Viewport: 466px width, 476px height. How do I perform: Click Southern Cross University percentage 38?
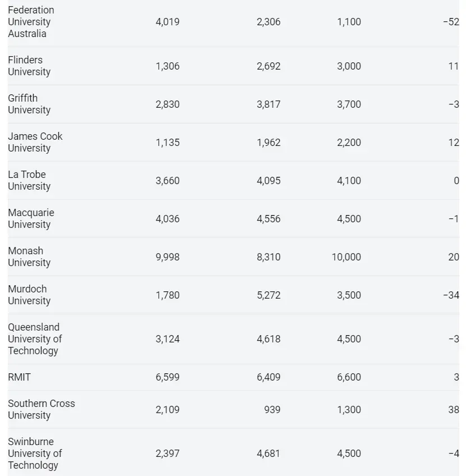(454, 410)
